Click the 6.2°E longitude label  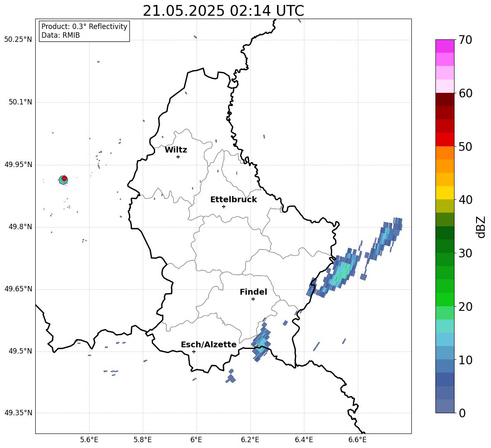(x=250, y=440)
